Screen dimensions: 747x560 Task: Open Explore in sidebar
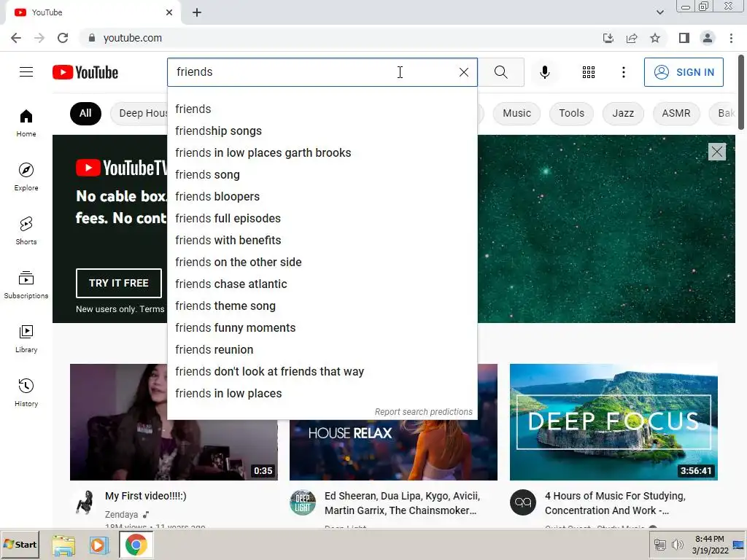tap(26, 176)
